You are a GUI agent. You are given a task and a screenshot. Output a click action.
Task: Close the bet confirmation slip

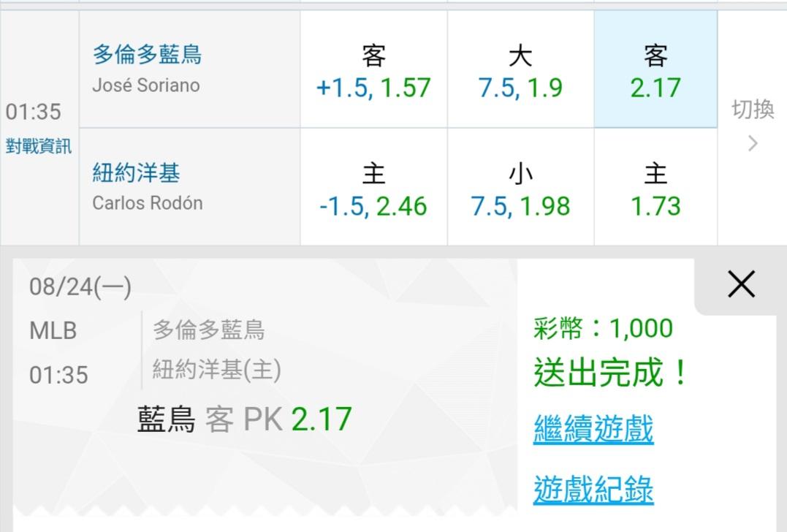[x=741, y=284]
